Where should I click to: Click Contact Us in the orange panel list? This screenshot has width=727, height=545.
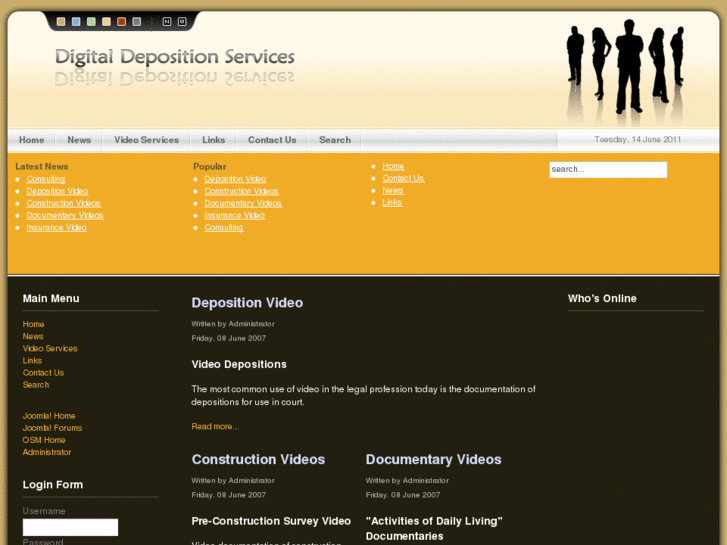pos(403,178)
